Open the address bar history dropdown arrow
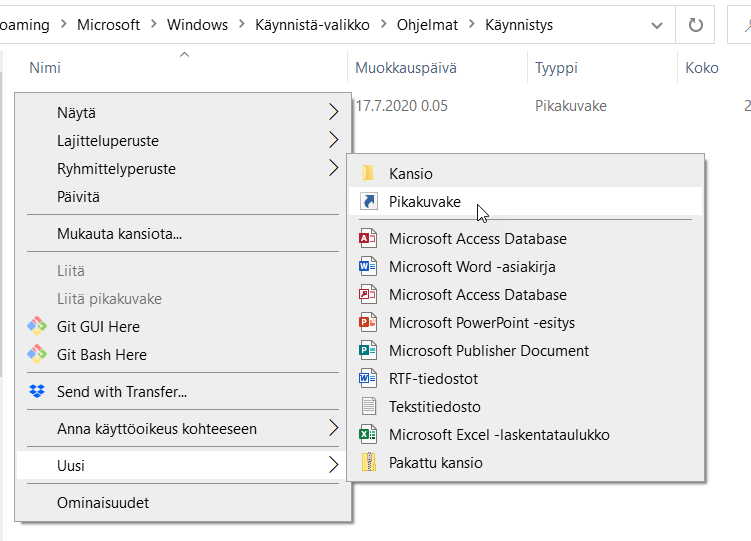The width and height of the screenshot is (751, 541). coord(656,25)
